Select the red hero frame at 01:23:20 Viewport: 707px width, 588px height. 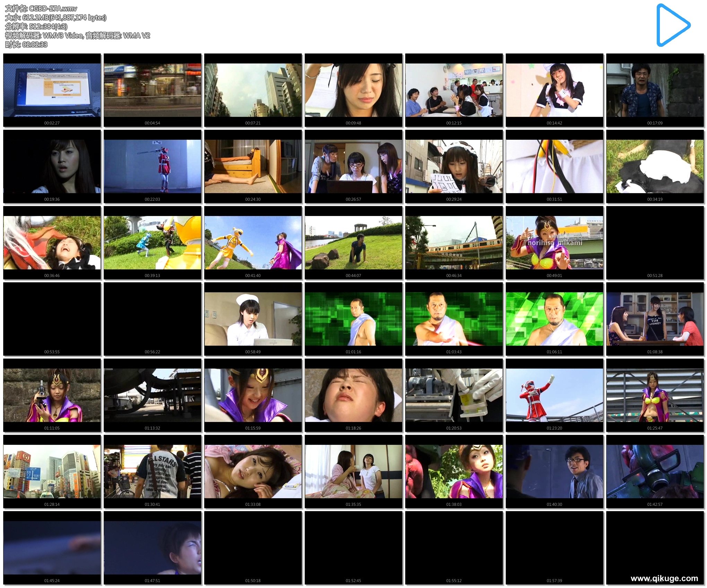click(554, 395)
